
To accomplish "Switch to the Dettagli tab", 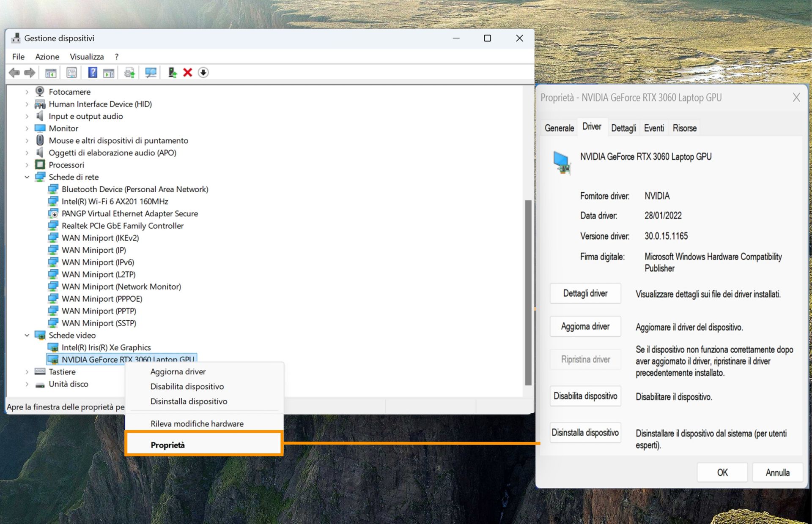I will click(x=623, y=128).
